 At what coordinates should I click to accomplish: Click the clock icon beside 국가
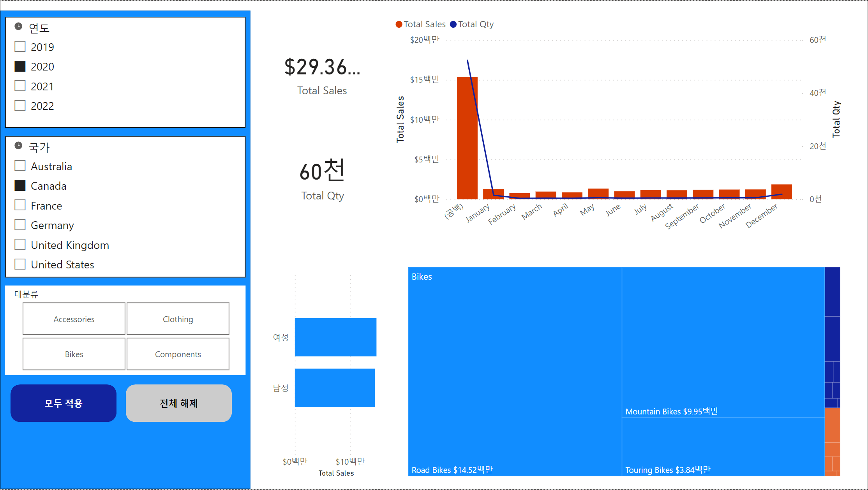click(18, 146)
